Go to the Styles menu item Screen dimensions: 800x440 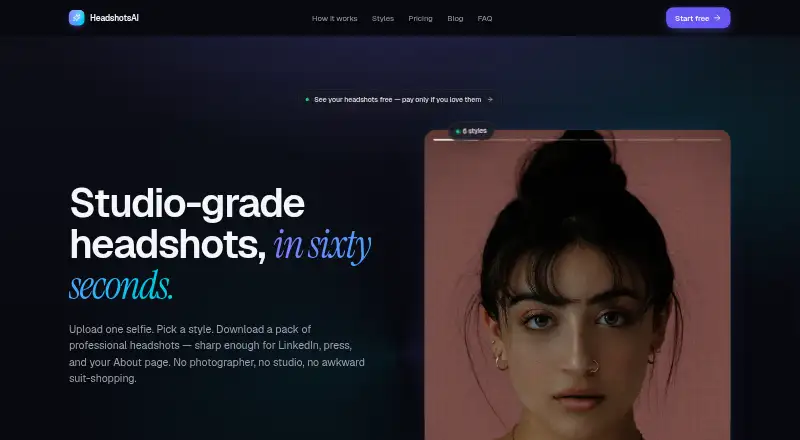pyautogui.click(x=383, y=18)
